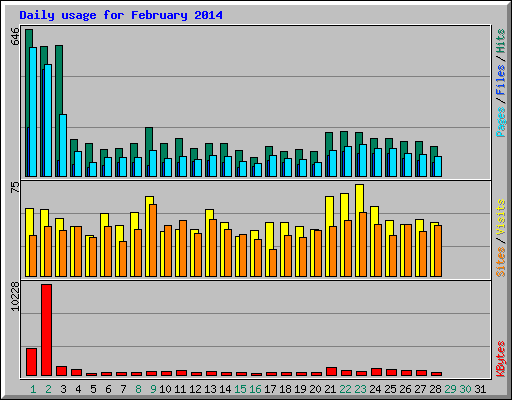Click the x-axis day label 28

coord(435,389)
